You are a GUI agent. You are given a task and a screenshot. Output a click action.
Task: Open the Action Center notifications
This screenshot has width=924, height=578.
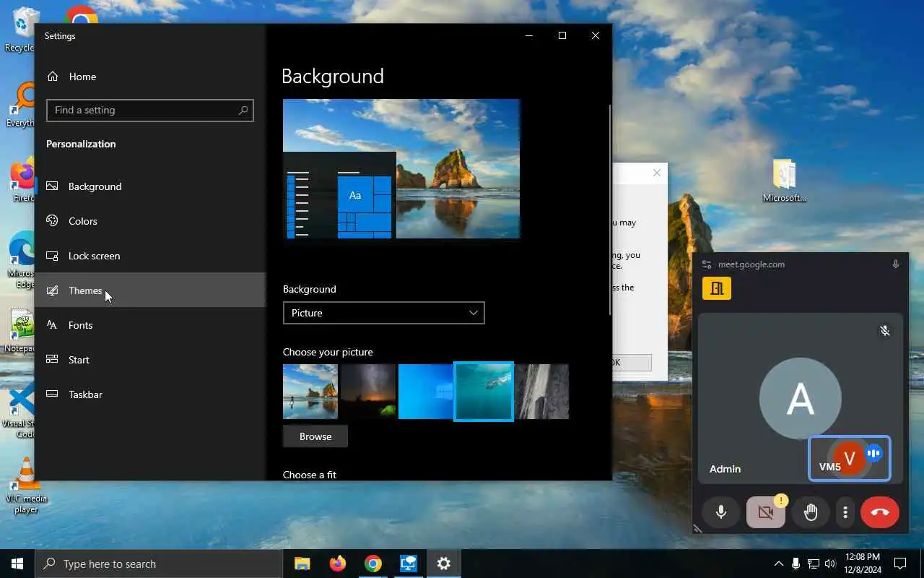click(x=900, y=564)
